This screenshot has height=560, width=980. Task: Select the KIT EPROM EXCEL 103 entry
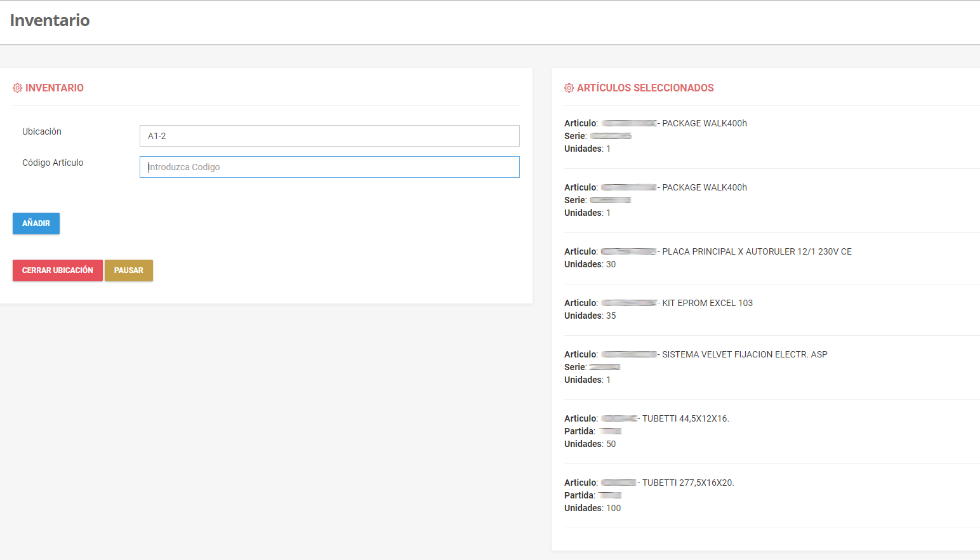tap(706, 303)
